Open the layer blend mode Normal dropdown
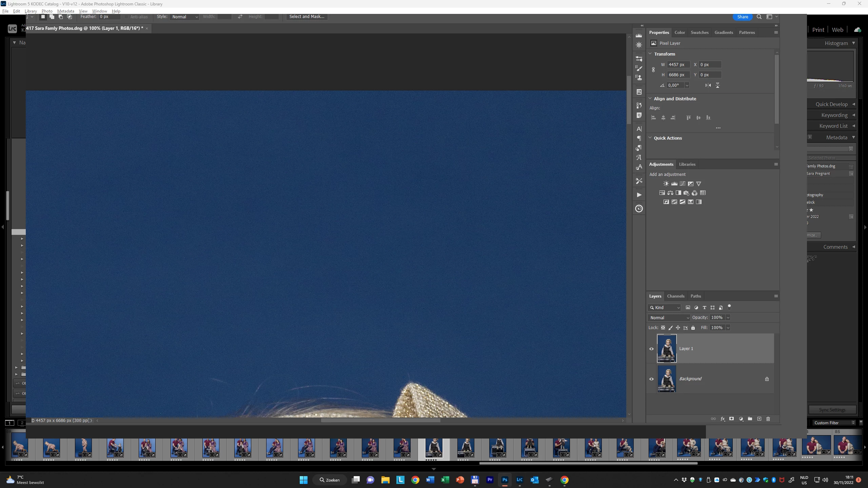 pyautogui.click(x=669, y=318)
